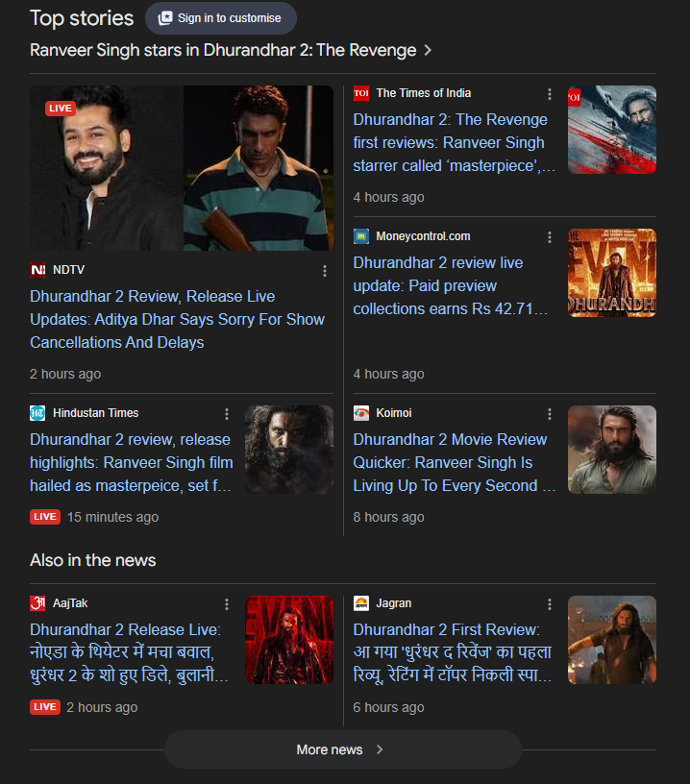Open Jagran Dhurandhar 2 First Review headline

[452, 653]
